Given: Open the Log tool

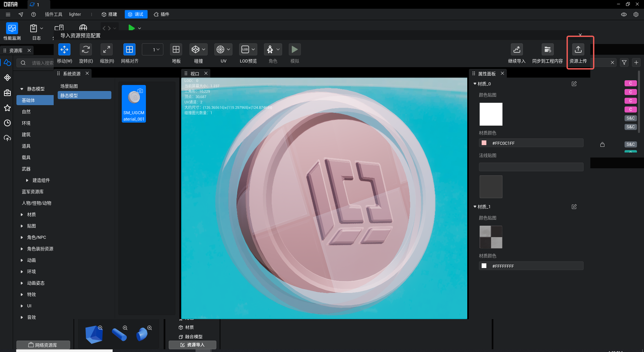Looking at the screenshot, I should pos(34,28).
